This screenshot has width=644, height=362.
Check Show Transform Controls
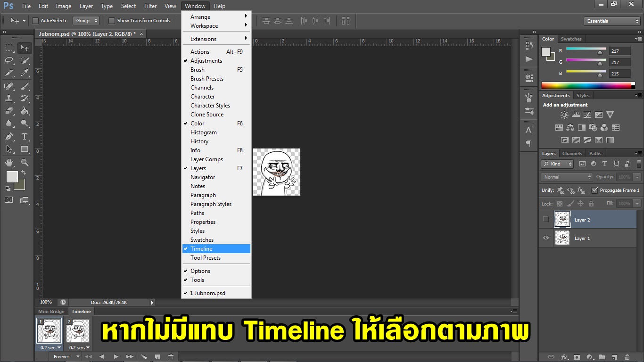[112, 21]
